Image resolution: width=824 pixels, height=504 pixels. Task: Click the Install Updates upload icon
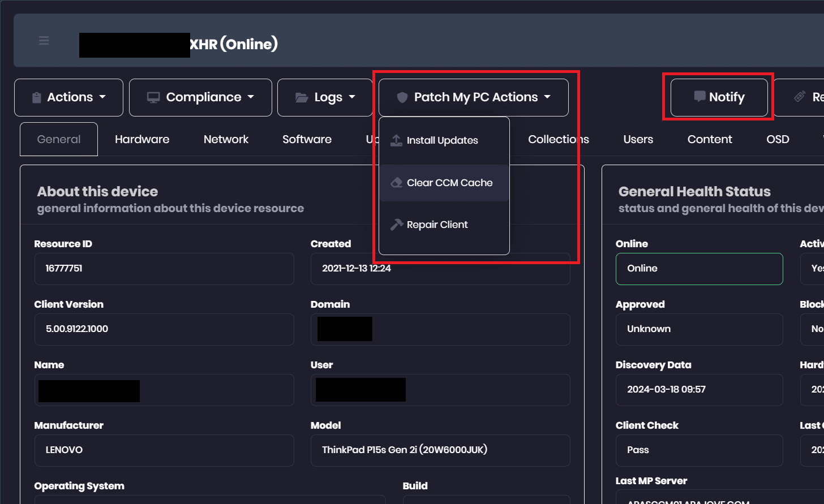point(397,140)
